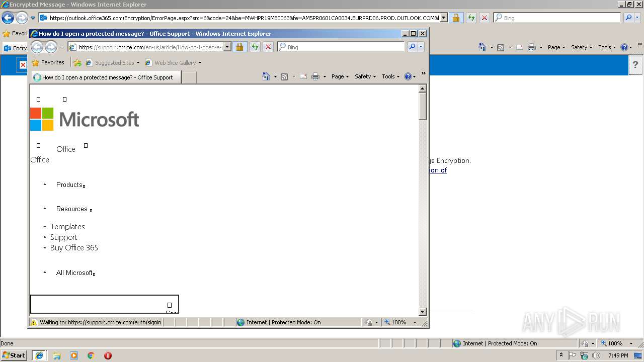Viewport: 644px width, 362px height.
Task: Expand address dropdown in Office Support window
Action: pos(227,47)
